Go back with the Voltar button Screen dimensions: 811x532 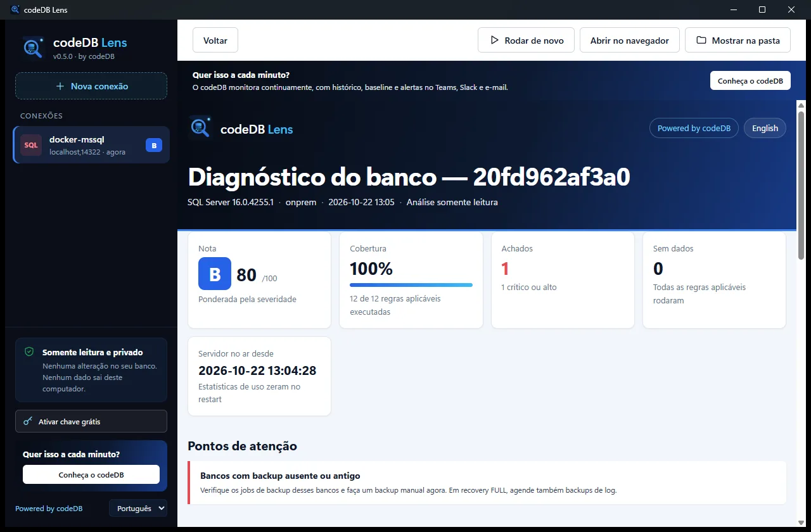click(x=215, y=41)
